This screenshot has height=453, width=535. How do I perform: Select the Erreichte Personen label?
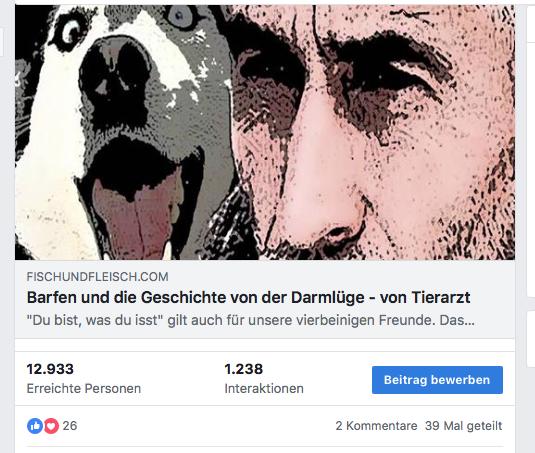84,389
